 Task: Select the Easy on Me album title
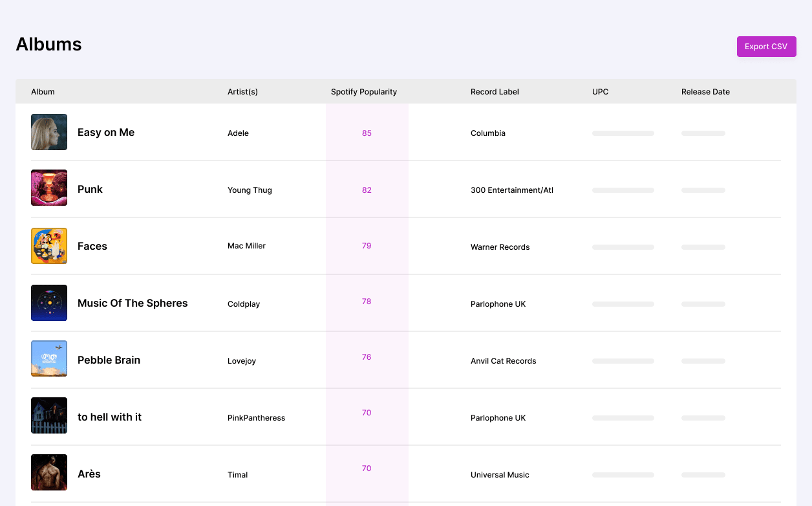(106, 132)
